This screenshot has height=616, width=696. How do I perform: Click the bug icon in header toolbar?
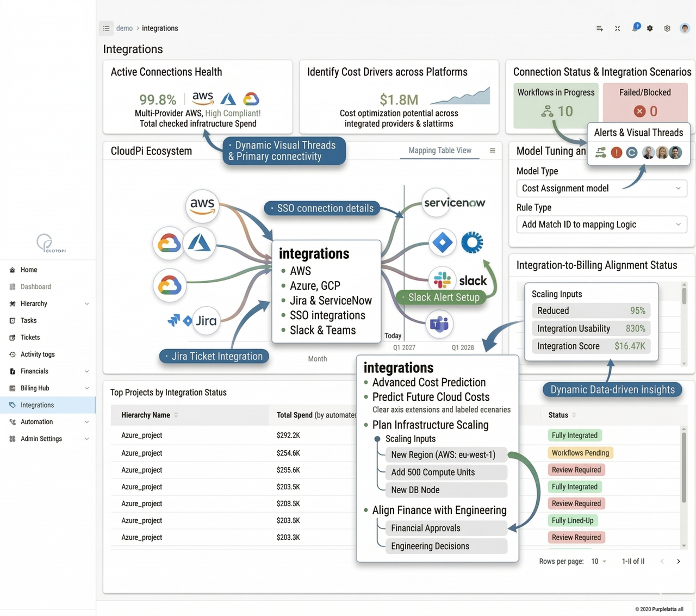point(650,28)
